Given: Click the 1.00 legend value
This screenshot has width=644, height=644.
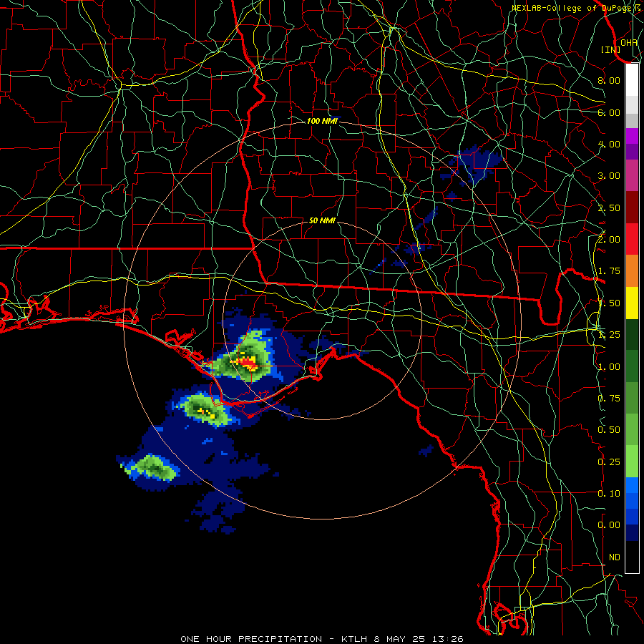Looking at the screenshot, I should (x=609, y=367).
